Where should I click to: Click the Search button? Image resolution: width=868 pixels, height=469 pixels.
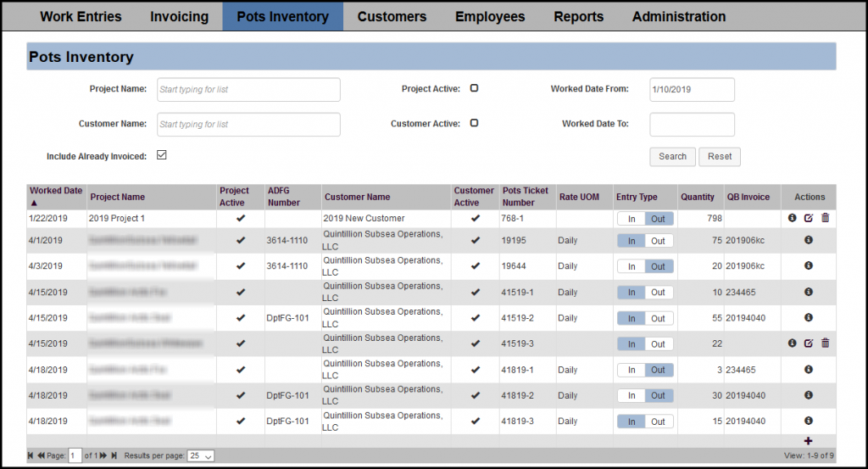click(672, 157)
